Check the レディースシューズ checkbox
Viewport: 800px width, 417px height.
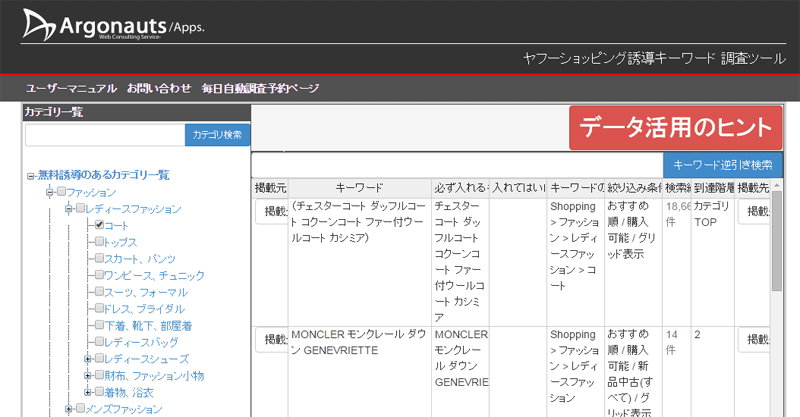pyautogui.click(x=99, y=358)
